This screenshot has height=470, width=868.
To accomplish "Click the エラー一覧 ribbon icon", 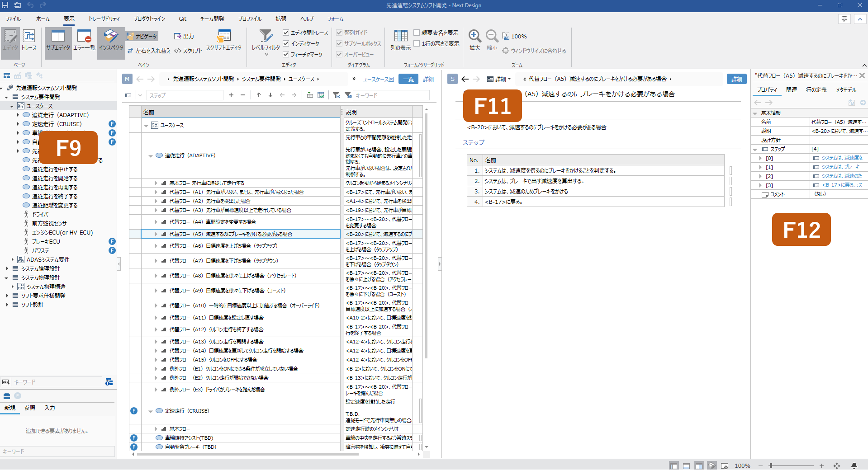I will 84,41.
